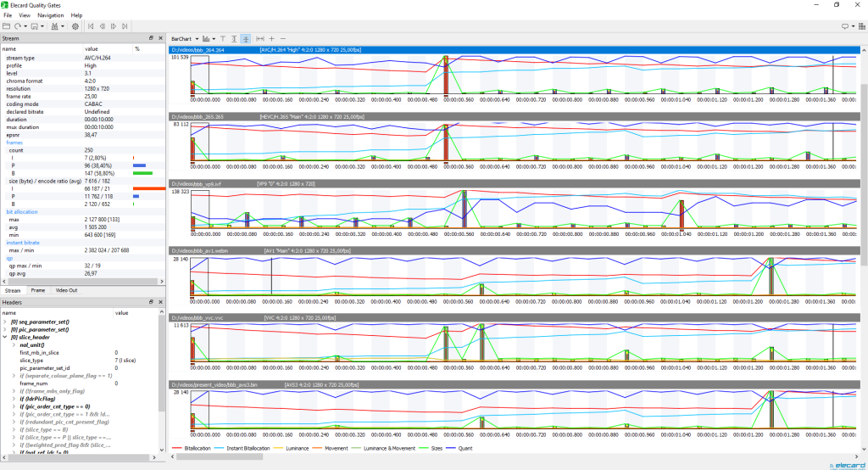Toggle the highlighted chart alignment button
The width and height of the screenshot is (868, 470).
246,39
